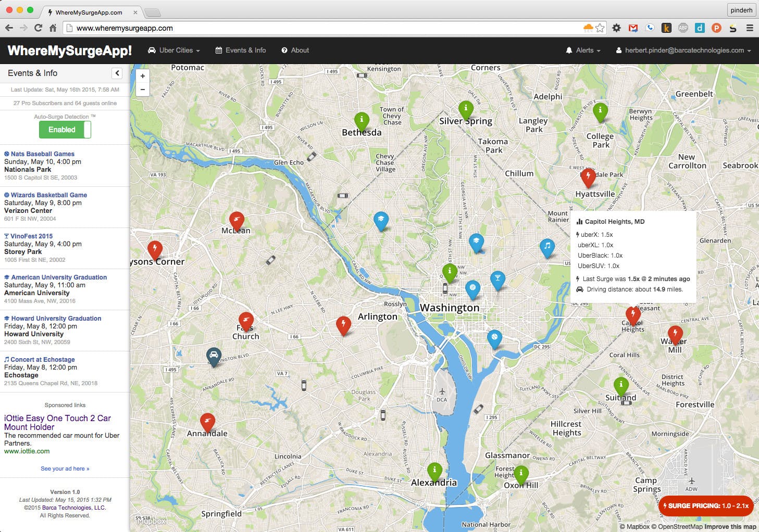The image size is (759, 532).
Task: Open Howard University Graduation event
Action: click(56, 319)
